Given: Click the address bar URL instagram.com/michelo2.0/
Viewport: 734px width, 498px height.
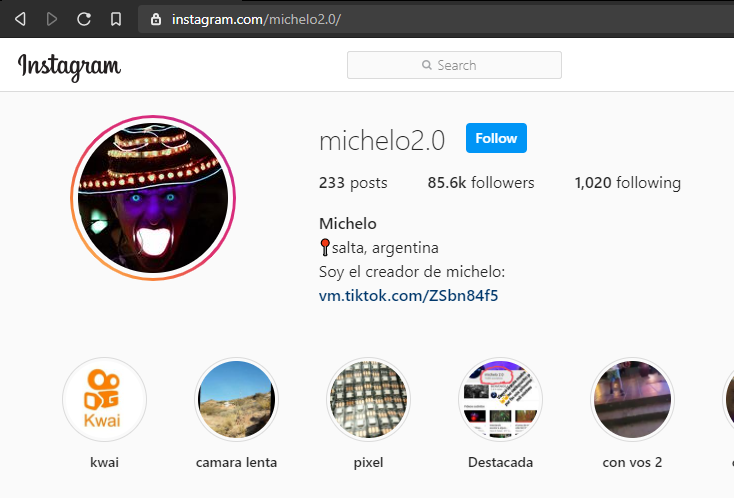Looking at the screenshot, I should pos(256,19).
